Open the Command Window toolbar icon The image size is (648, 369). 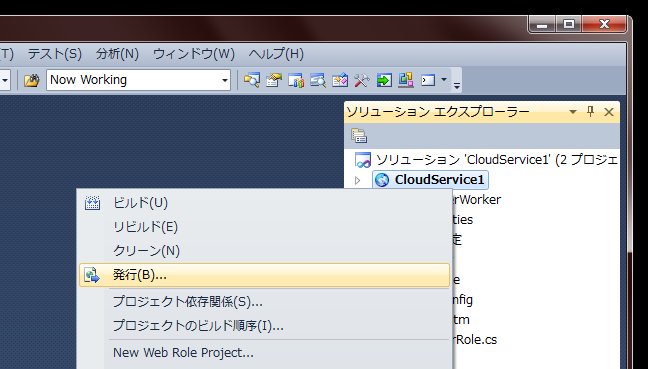[428, 79]
